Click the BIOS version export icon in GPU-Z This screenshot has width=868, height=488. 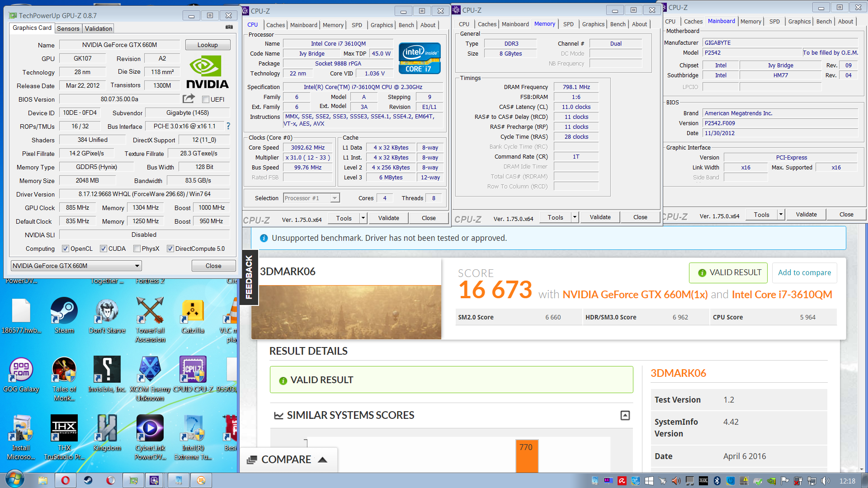tap(189, 99)
